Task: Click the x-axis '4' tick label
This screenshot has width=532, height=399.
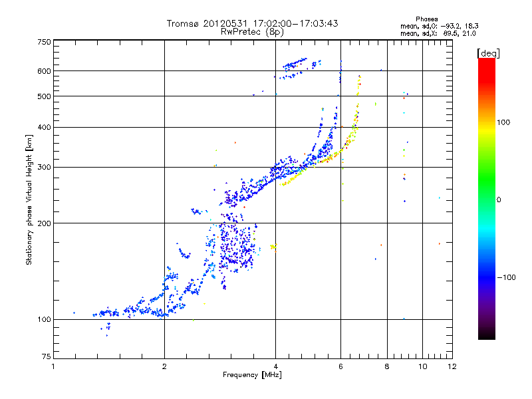Action: [275, 366]
